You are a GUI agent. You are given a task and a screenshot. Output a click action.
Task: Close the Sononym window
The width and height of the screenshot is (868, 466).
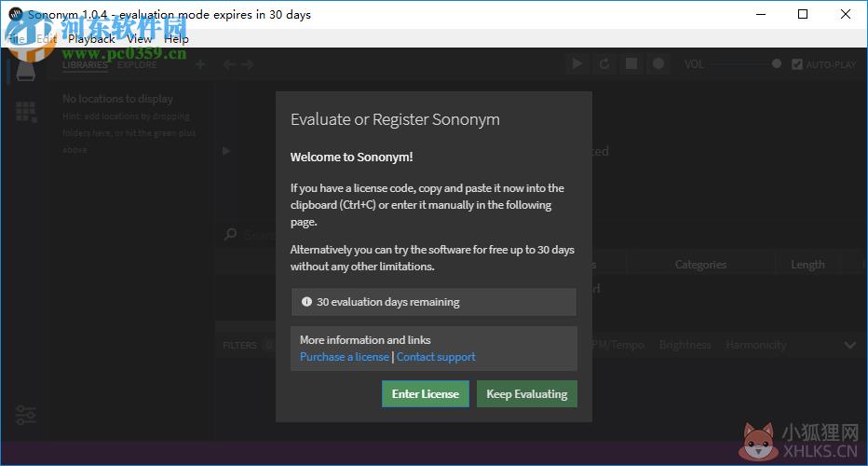coord(846,14)
